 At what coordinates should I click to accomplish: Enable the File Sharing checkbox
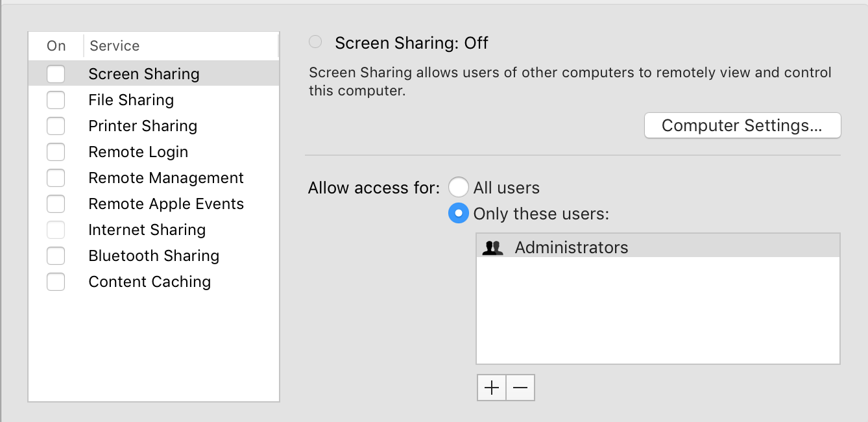(56, 100)
